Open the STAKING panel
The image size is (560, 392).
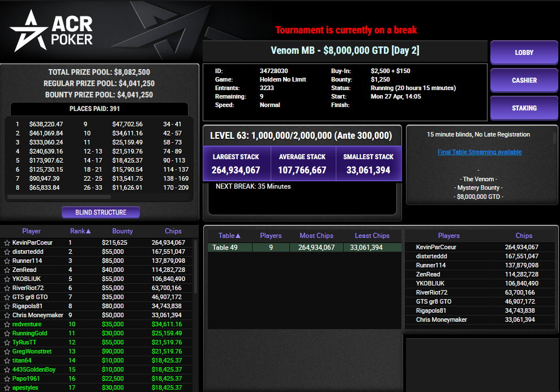[x=524, y=108]
